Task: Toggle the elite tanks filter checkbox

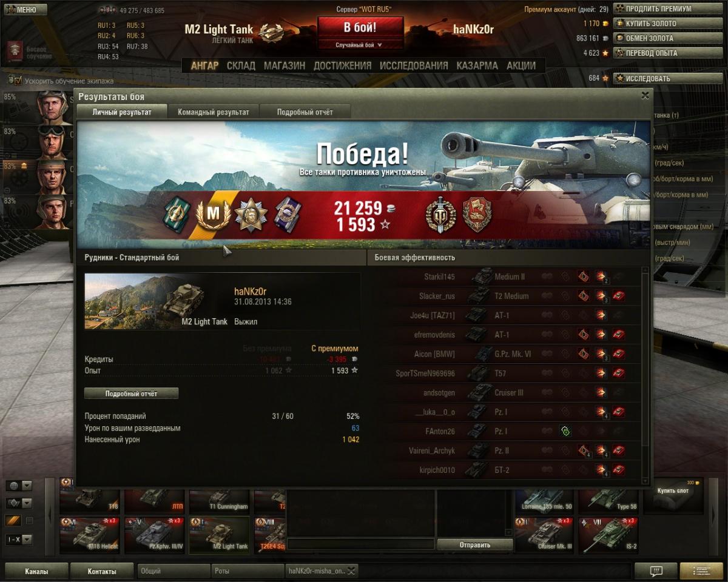Action: coord(29,521)
